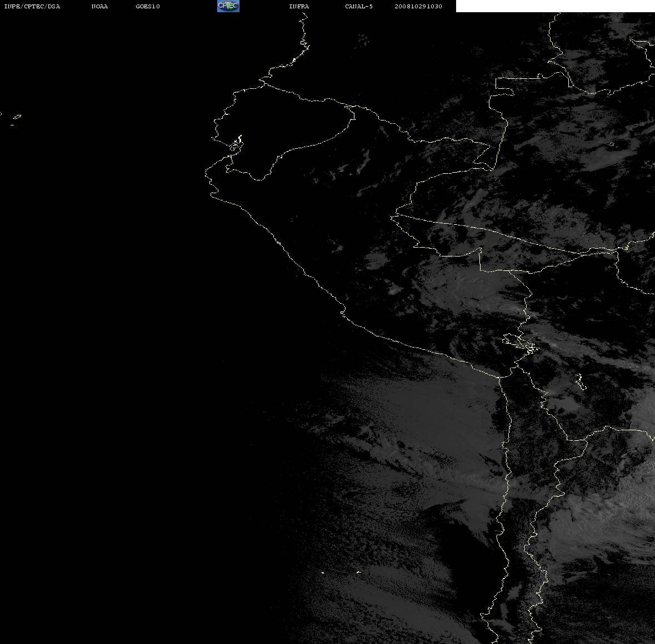655x644 pixels.
Task: Click the 'CANAL-5' channel label
Action: (x=359, y=6)
